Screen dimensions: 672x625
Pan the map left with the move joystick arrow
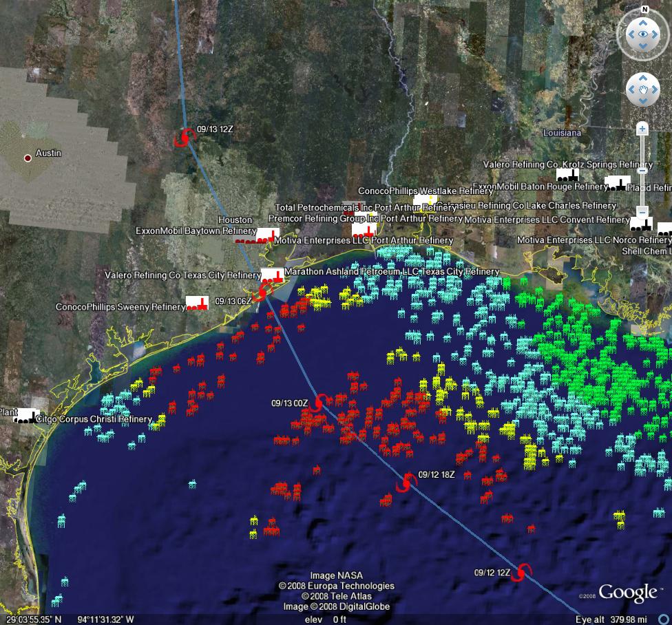[x=631, y=89]
